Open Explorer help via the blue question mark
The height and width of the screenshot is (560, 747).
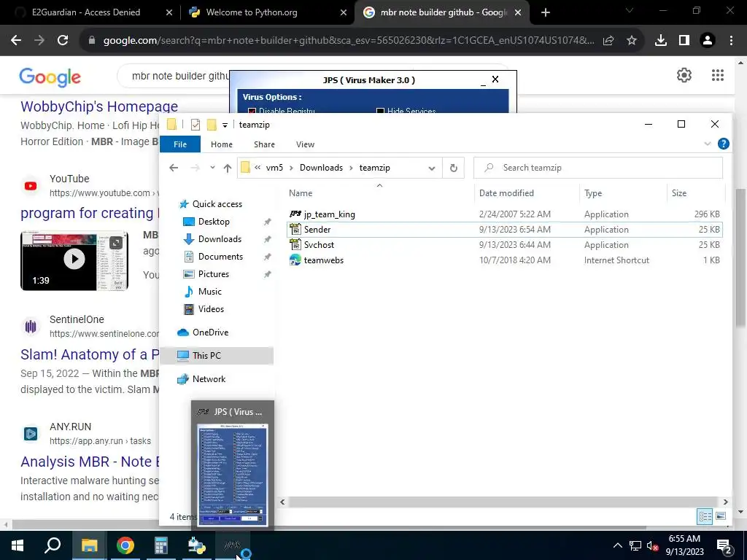coord(723,144)
